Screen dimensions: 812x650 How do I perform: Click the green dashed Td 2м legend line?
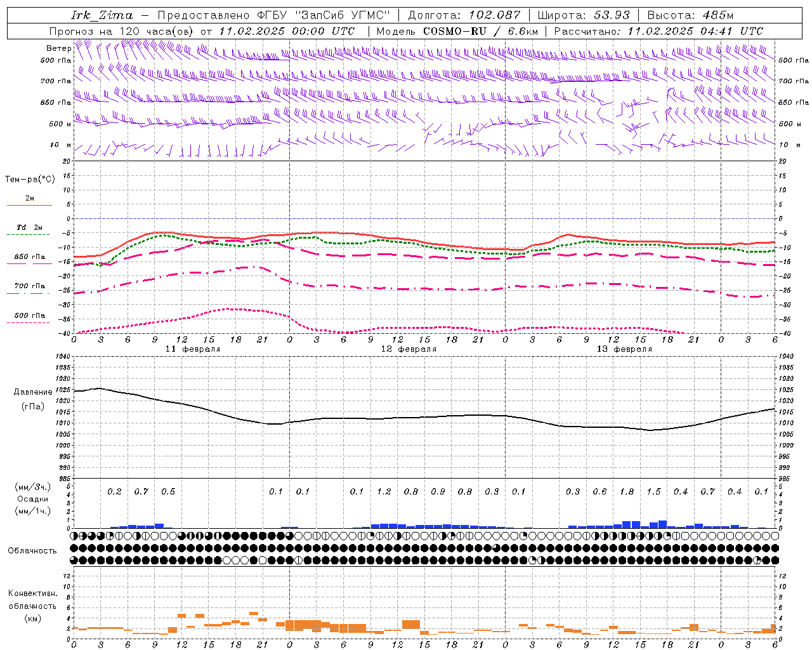click(x=28, y=234)
